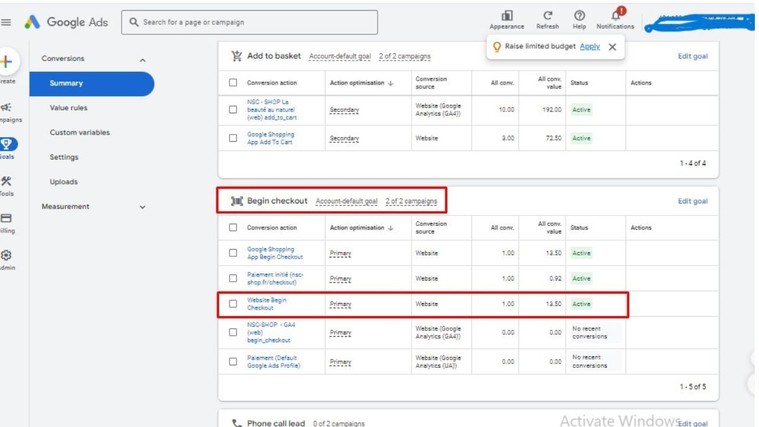The image size is (759, 427).
Task: Check the Paiement Default Google Ads Profile row
Action: 233,362
